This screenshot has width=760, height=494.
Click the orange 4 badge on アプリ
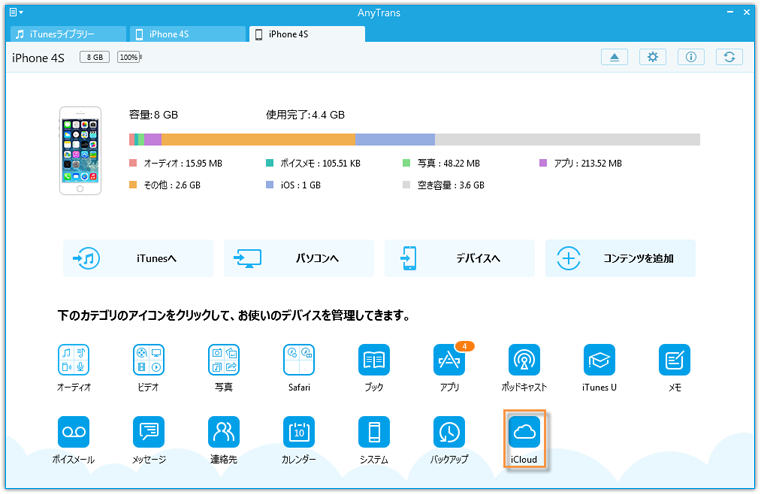coord(464,346)
